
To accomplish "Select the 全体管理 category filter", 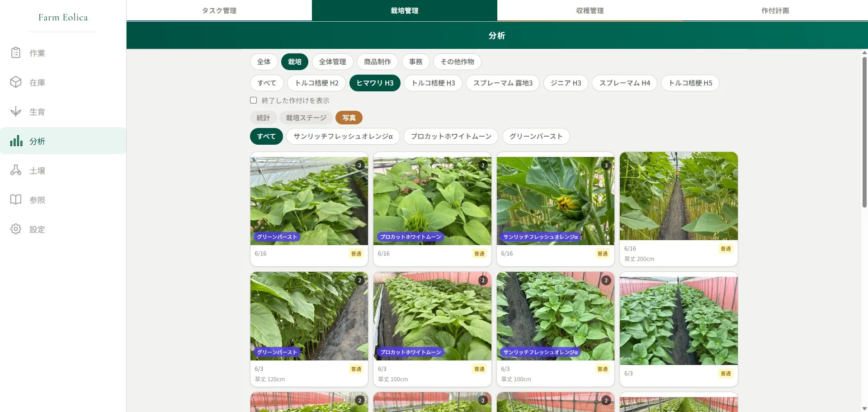I will [333, 62].
